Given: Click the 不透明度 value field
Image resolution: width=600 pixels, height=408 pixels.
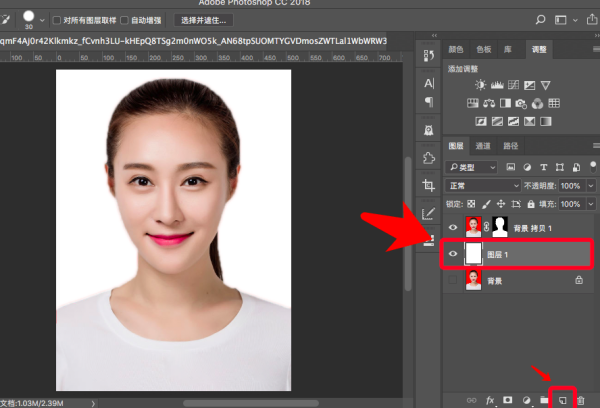Looking at the screenshot, I should point(572,186).
